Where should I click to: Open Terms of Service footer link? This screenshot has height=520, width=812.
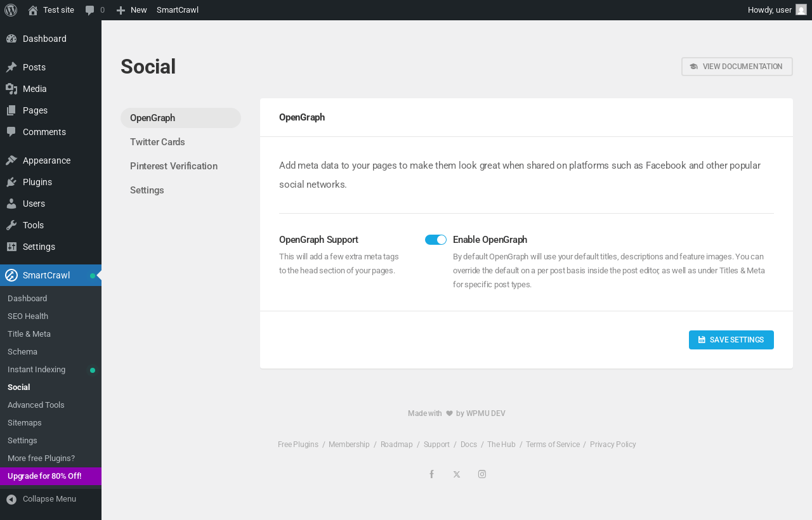553,445
